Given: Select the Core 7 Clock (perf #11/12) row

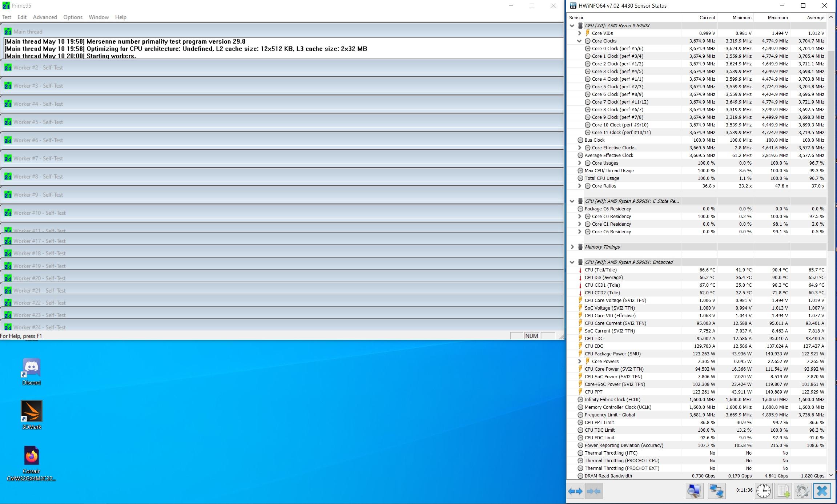Looking at the screenshot, I should click(x=696, y=102).
